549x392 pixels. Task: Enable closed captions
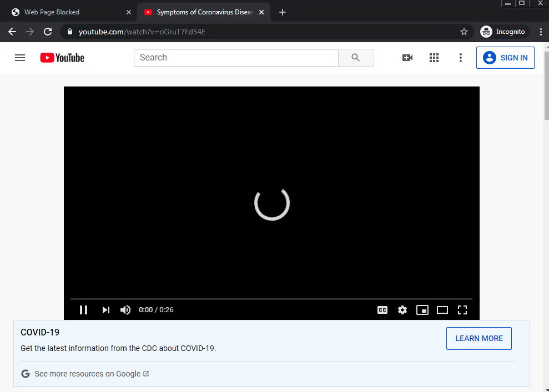click(382, 310)
